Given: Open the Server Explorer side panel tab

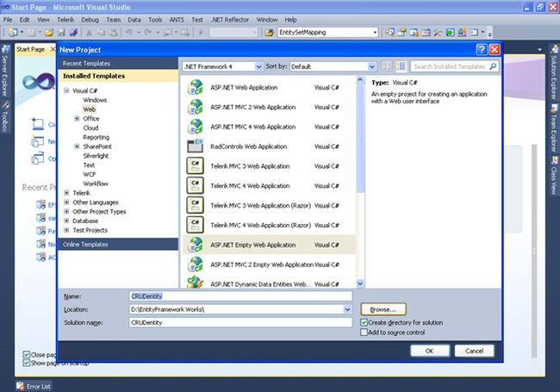Looking at the screenshot, I should [x=4, y=71].
